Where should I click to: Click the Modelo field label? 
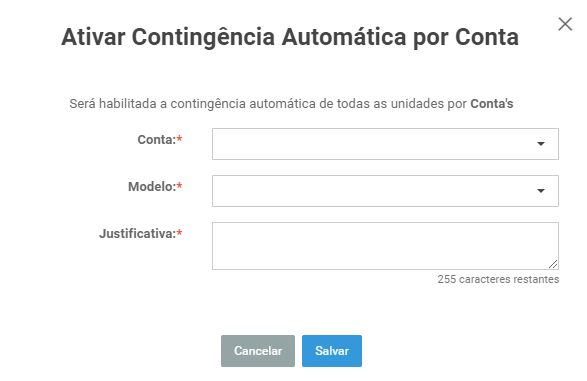click(x=152, y=186)
